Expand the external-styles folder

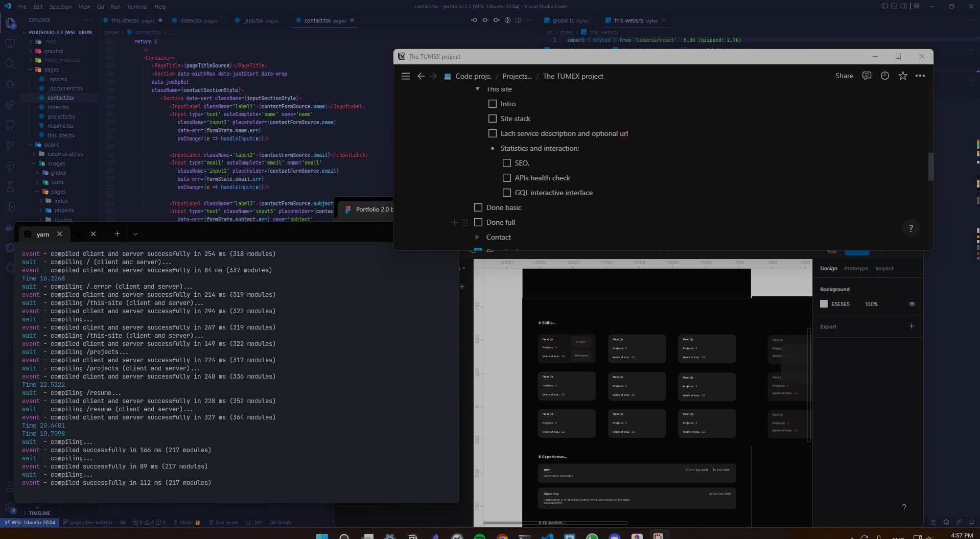click(65, 154)
